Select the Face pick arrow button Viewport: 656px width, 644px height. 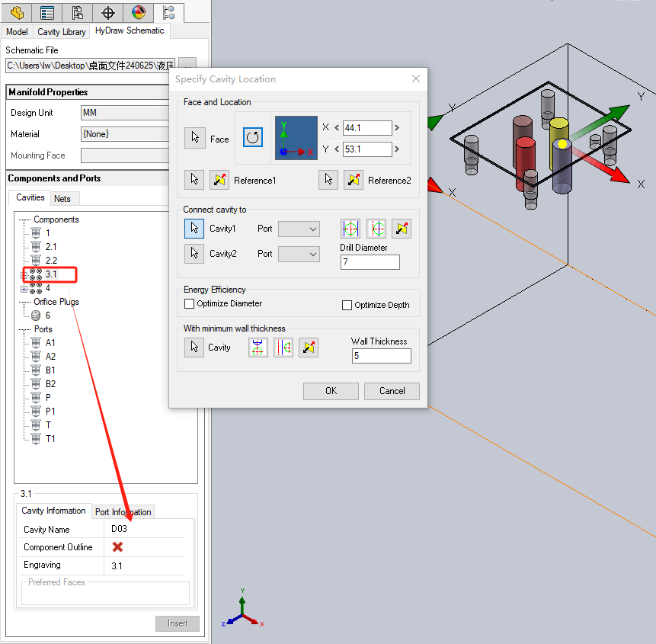coord(195,138)
